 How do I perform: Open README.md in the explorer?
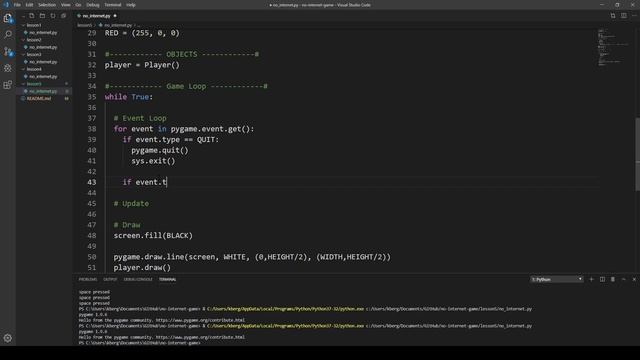point(39,99)
